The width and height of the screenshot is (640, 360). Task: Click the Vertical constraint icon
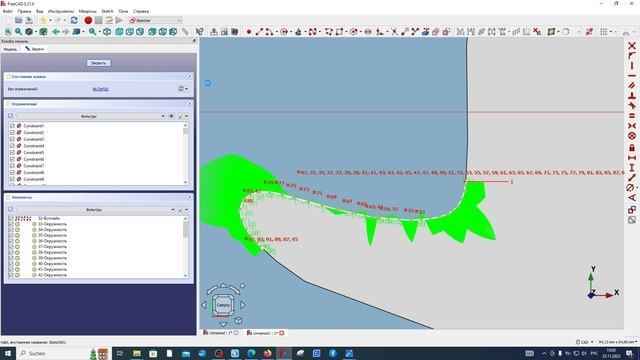632,66
